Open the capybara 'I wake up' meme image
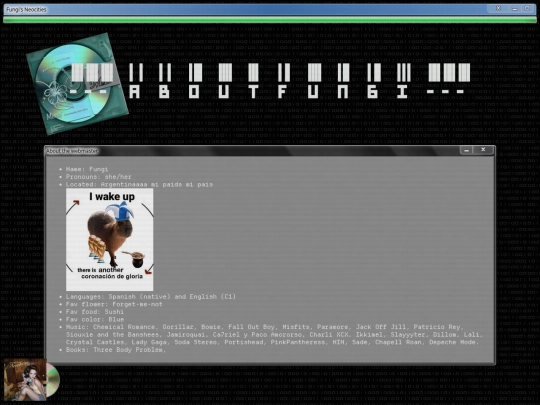The image size is (540, 405). point(110,239)
